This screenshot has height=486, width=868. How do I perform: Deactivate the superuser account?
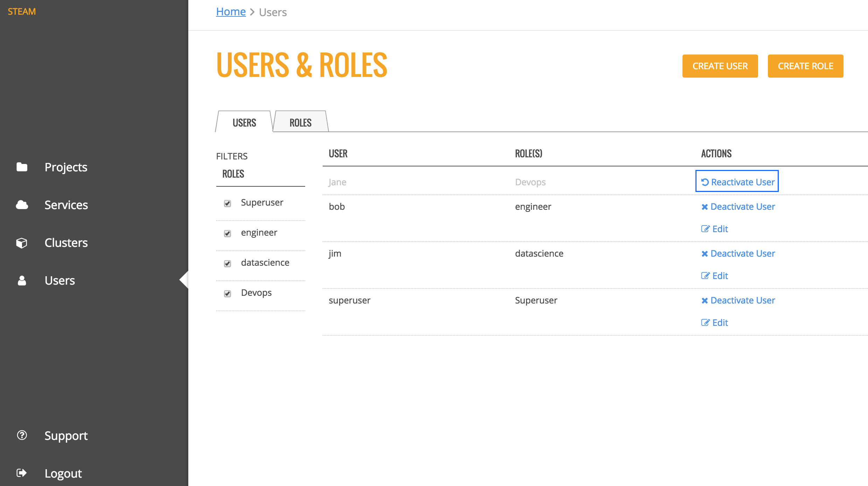coord(738,300)
